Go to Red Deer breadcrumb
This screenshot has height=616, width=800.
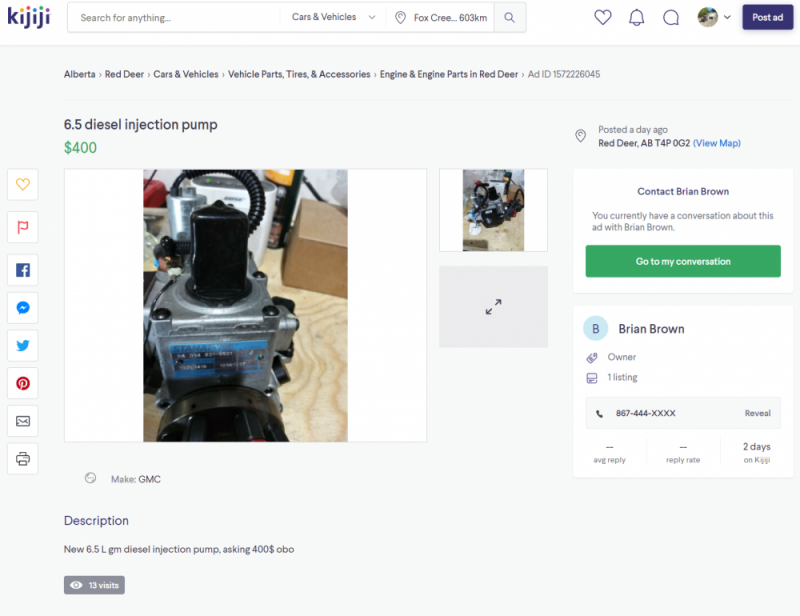tap(124, 74)
